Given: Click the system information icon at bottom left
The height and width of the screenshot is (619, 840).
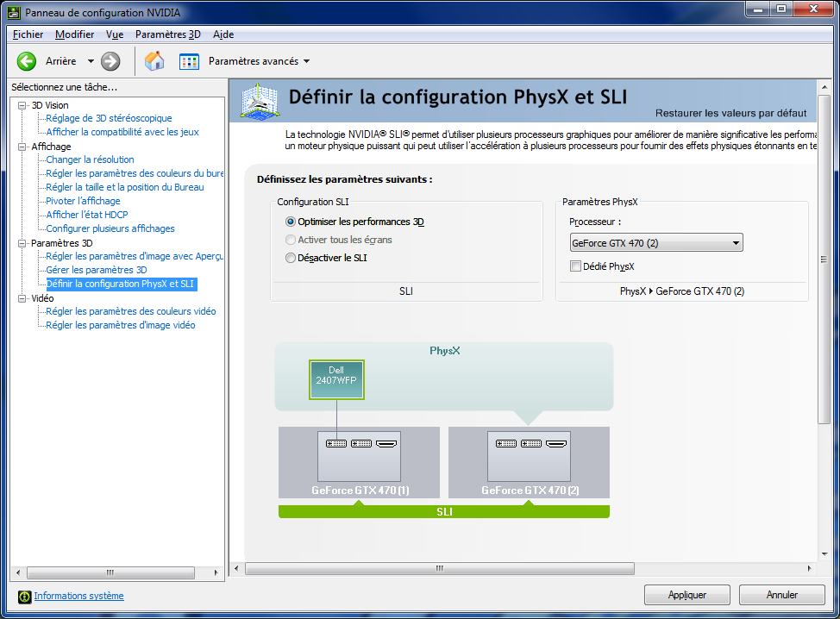Looking at the screenshot, I should pyautogui.click(x=24, y=596).
